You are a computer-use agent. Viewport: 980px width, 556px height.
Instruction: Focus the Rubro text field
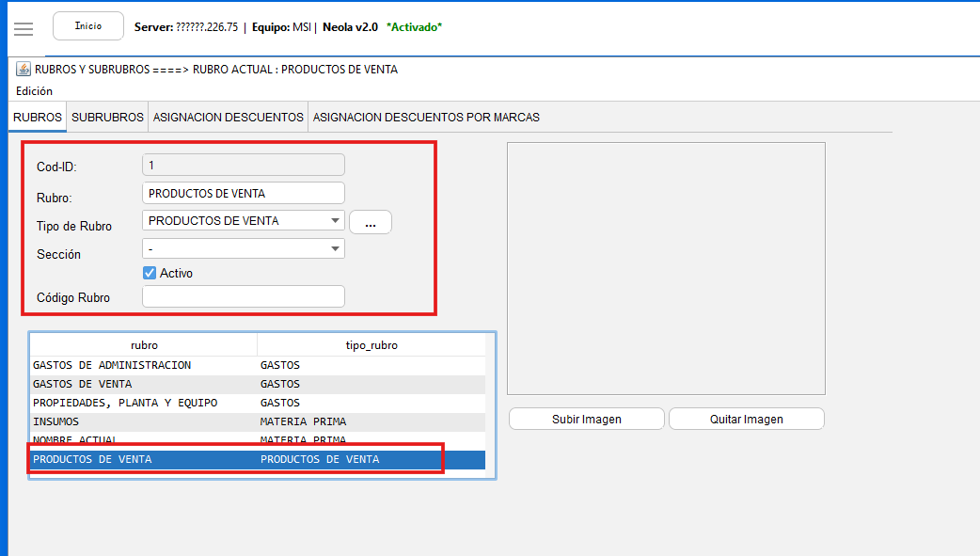[x=244, y=193]
